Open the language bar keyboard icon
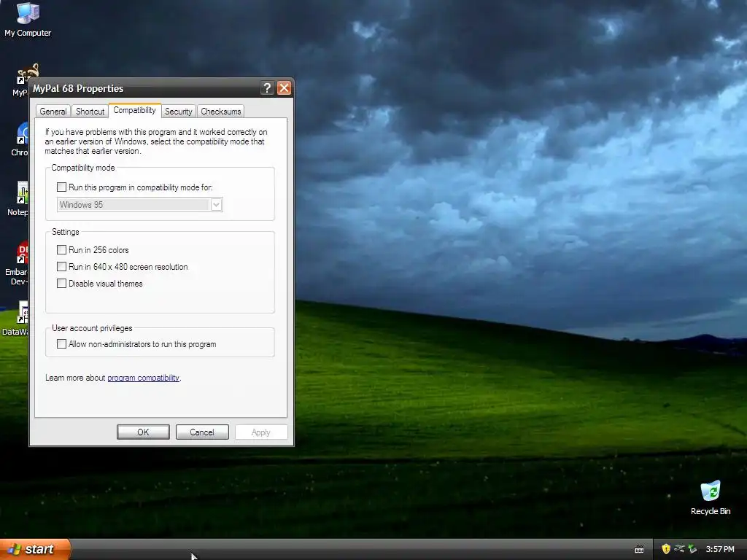 pos(639,550)
